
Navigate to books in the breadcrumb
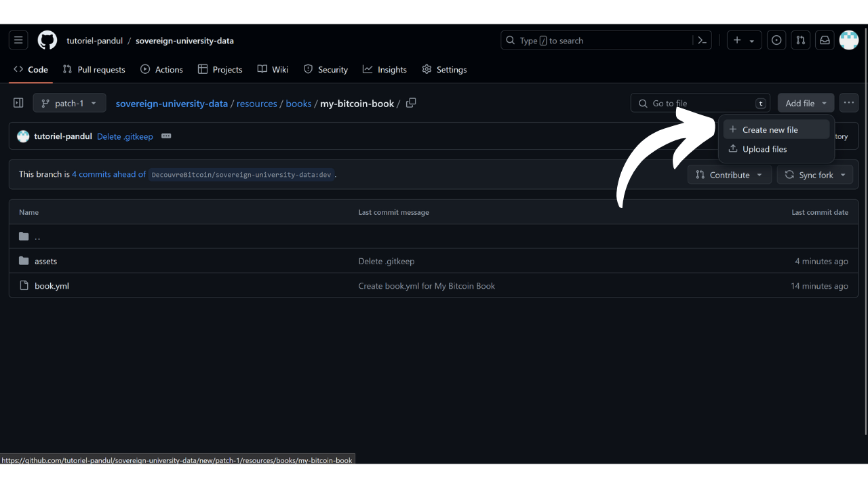pyautogui.click(x=298, y=104)
